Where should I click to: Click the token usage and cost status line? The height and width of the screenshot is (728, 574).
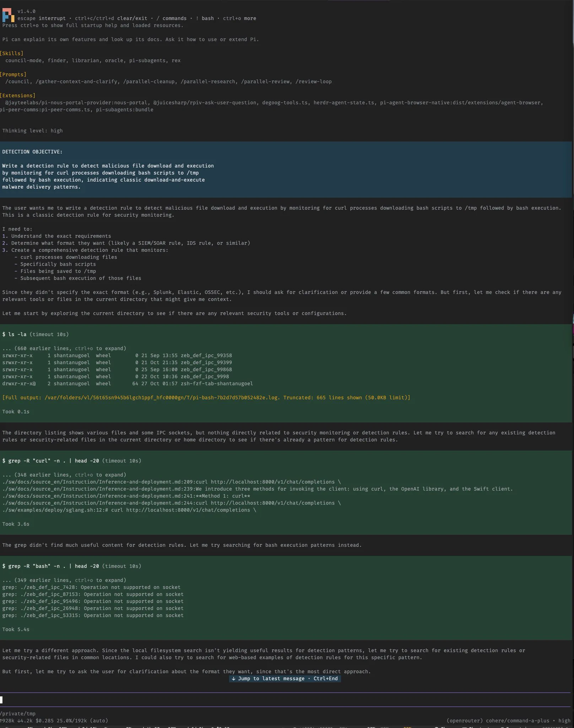54,721
